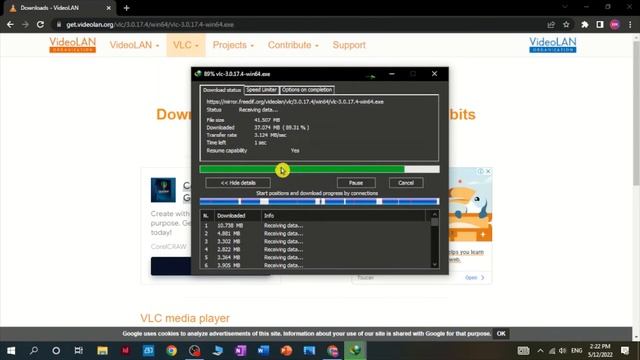Go forward in the browser
The width and height of the screenshot is (640, 360).
pos(25,24)
